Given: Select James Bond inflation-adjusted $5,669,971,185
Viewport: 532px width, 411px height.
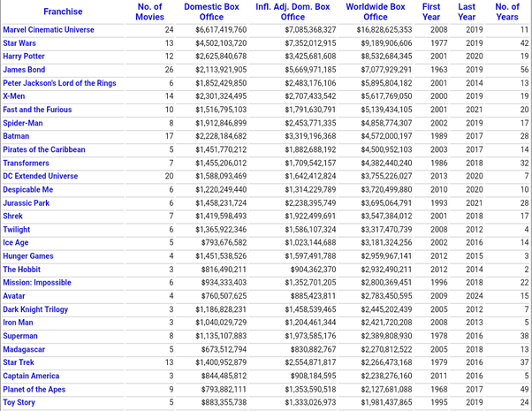Looking at the screenshot, I should [x=310, y=70].
